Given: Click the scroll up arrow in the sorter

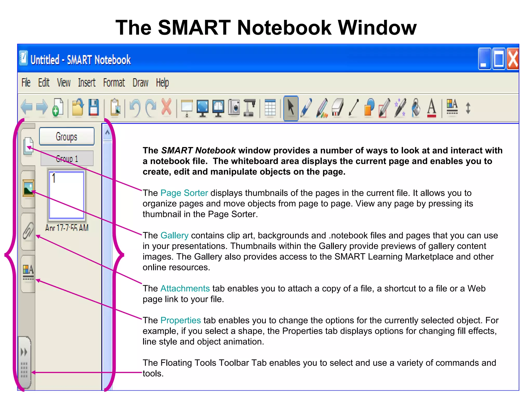Looking at the screenshot, I should point(107,132).
